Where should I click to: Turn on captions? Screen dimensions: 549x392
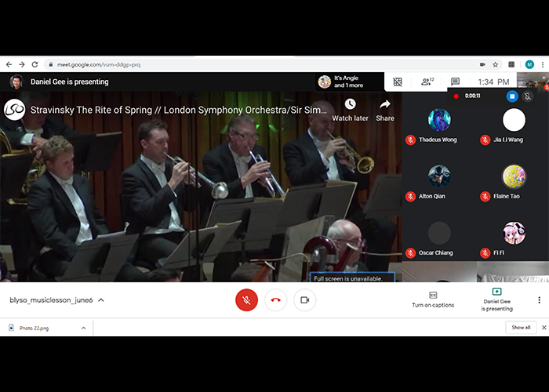[433, 300]
